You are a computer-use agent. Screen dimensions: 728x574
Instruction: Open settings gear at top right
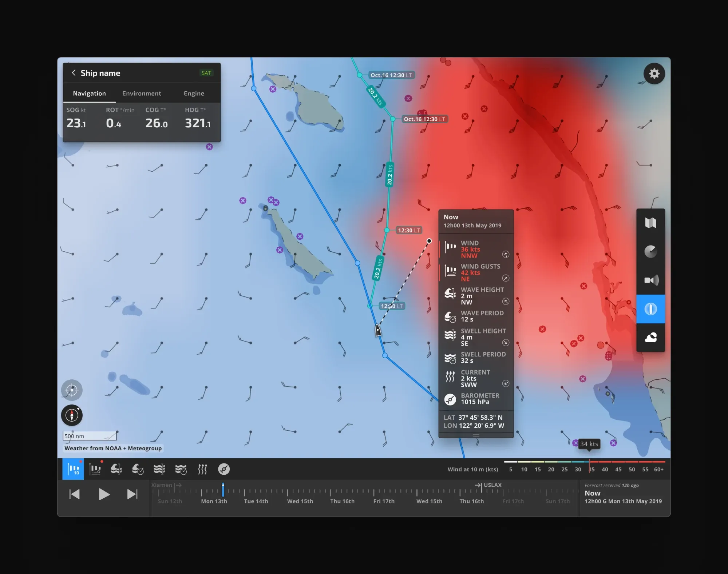pos(654,73)
